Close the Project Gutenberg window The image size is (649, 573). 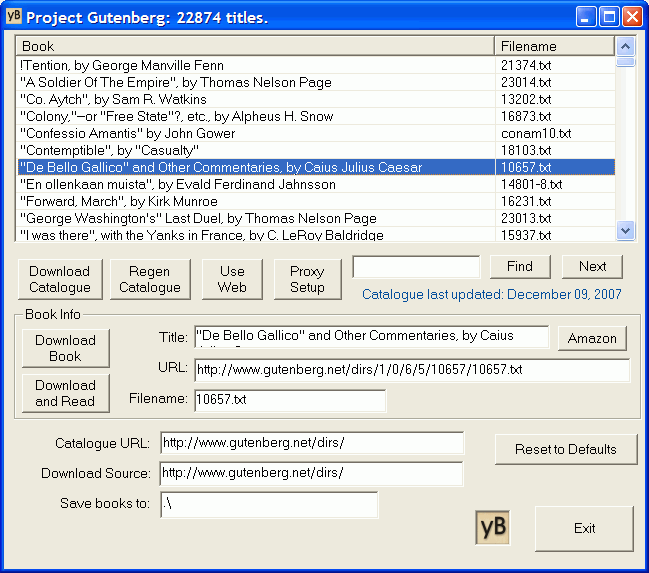(x=632, y=17)
